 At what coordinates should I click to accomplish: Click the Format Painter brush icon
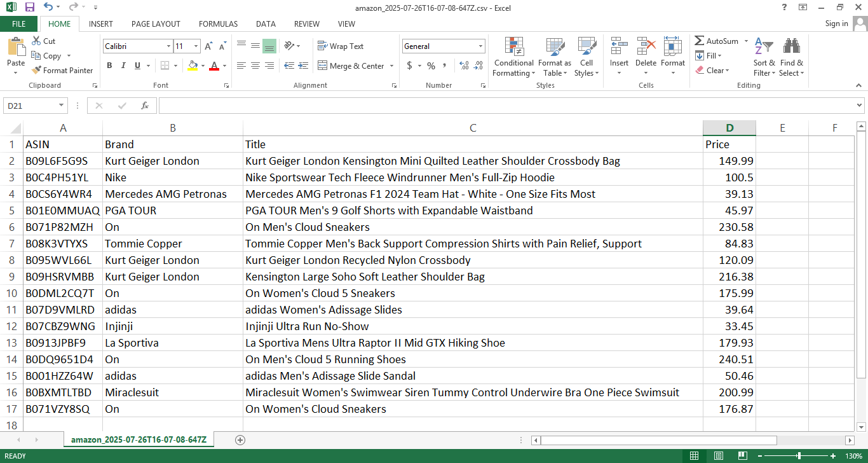tap(37, 71)
